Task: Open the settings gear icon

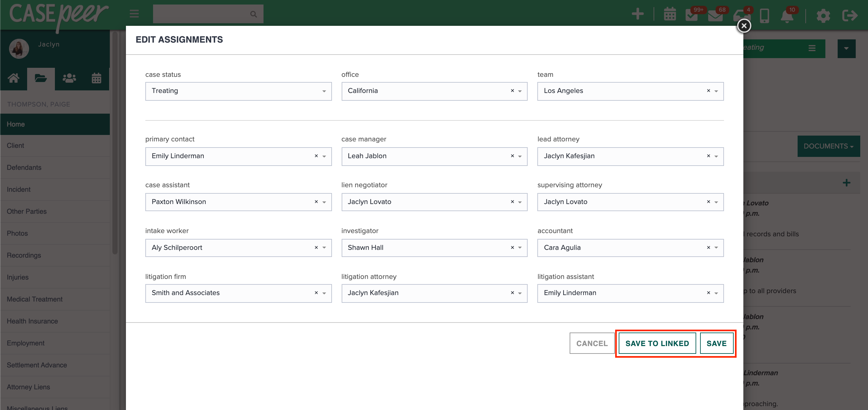Action: [823, 15]
